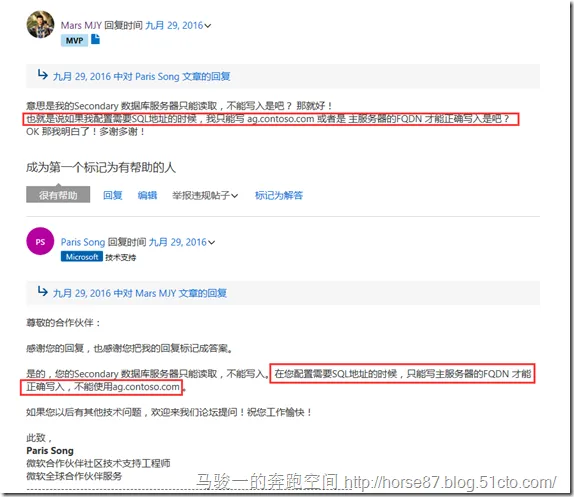Open the Paris Song username link

click(x=83, y=242)
